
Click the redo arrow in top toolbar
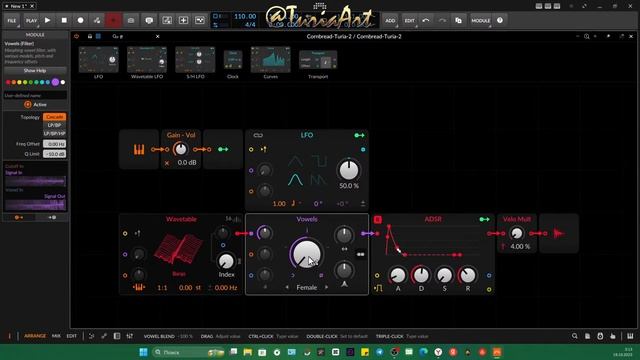point(442,20)
